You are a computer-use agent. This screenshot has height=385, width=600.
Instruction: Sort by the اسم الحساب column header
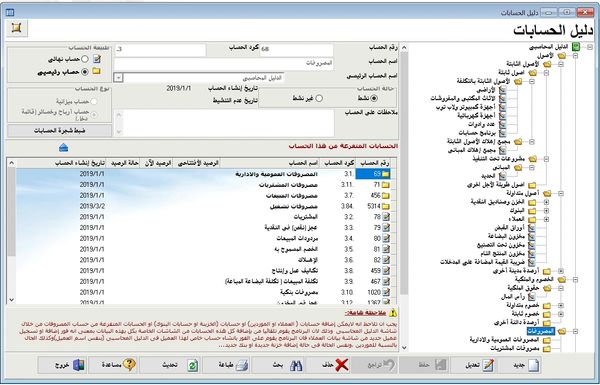[269, 163]
